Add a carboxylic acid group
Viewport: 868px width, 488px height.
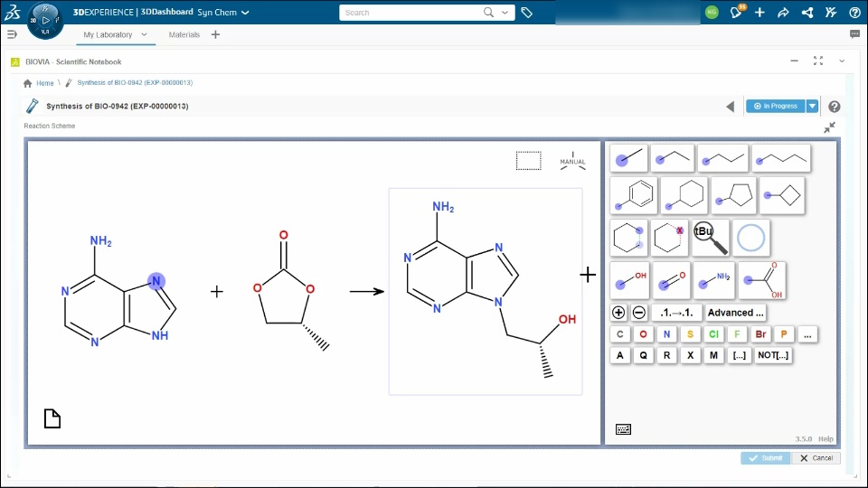tap(761, 280)
